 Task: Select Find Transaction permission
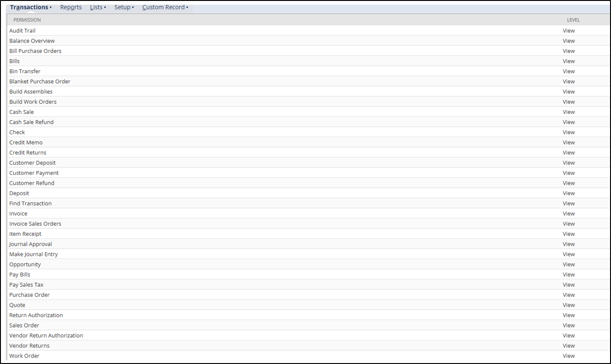click(309, 204)
